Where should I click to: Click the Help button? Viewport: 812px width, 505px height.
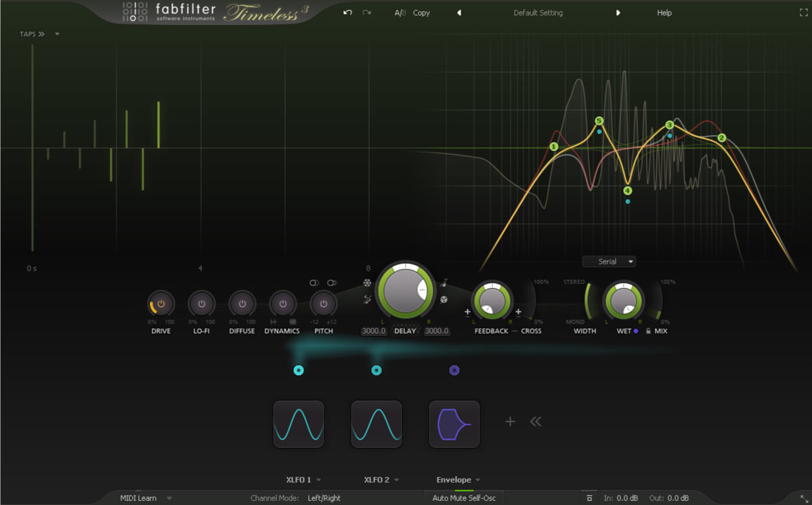tap(664, 12)
